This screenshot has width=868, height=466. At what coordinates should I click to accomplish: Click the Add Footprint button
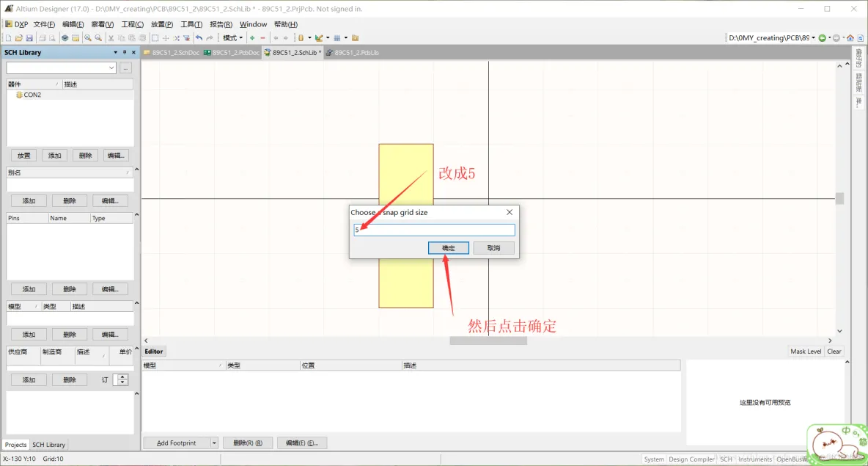(x=177, y=443)
